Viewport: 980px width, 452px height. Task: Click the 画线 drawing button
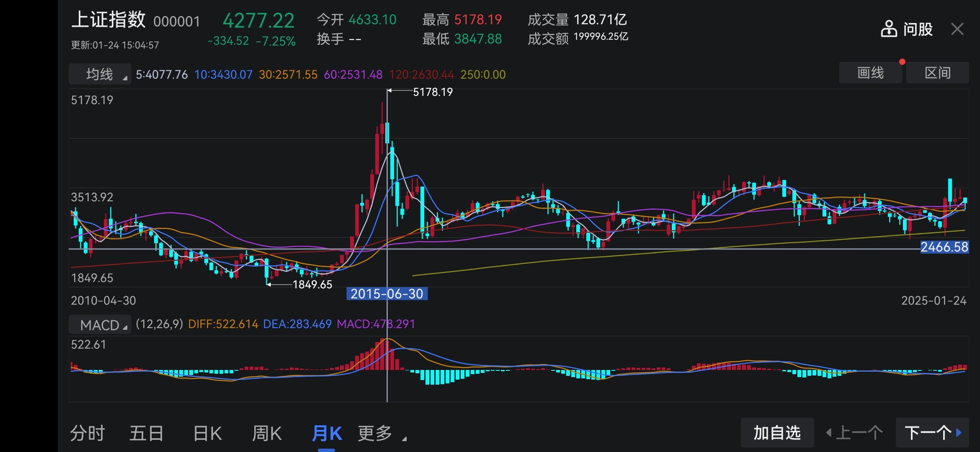coord(870,73)
